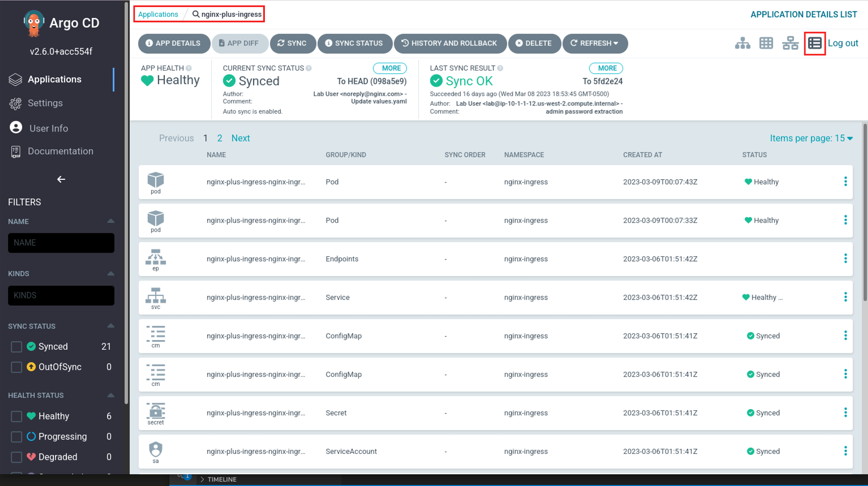Click the Argo CD octopus logo
The width and height of the screenshot is (868, 486).
(34, 23)
